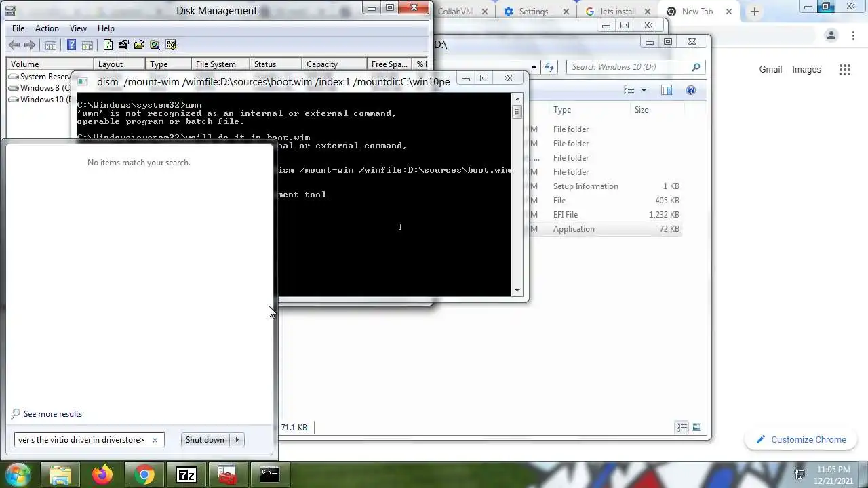Switch to the Settings Chrome tab
The height and width of the screenshot is (488, 868).
(536, 12)
